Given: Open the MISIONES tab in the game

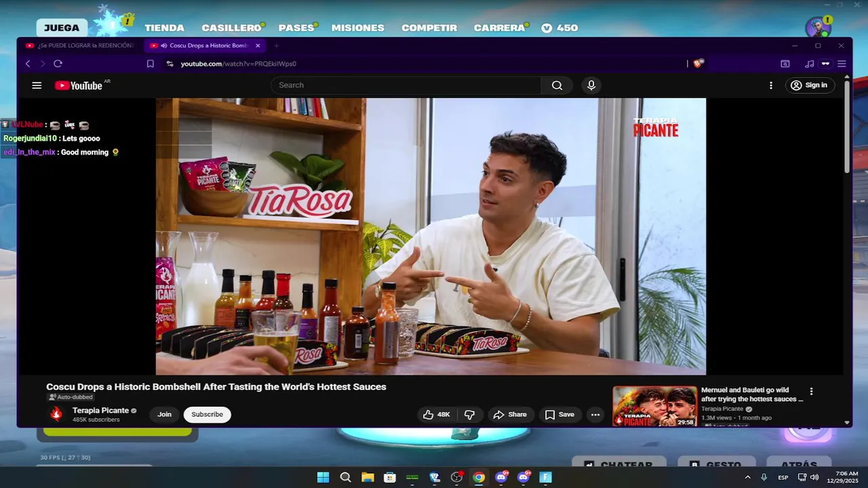Looking at the screenshot, I should coord(358,28).
